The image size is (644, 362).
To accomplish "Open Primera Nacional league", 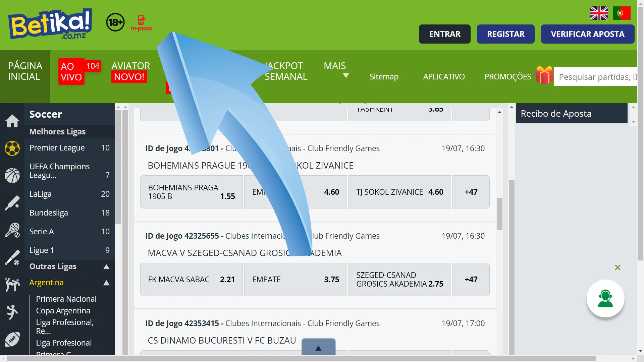I will (66, 299).
